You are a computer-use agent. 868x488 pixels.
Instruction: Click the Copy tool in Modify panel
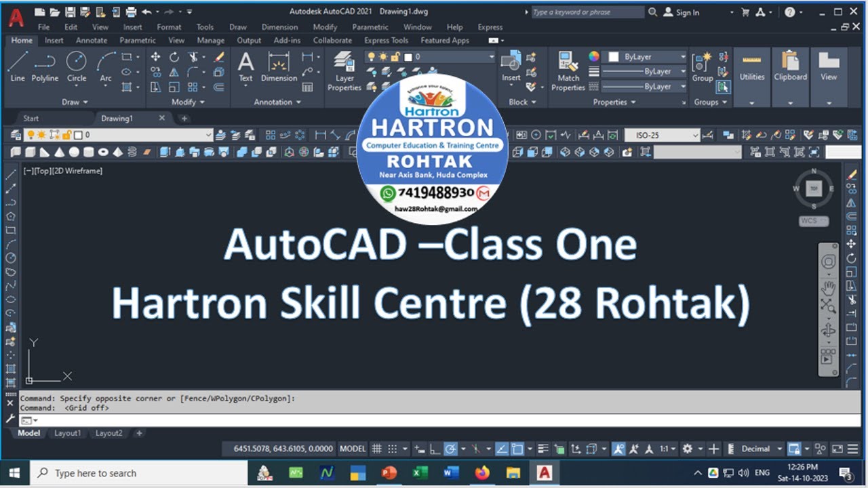(155, 72)
